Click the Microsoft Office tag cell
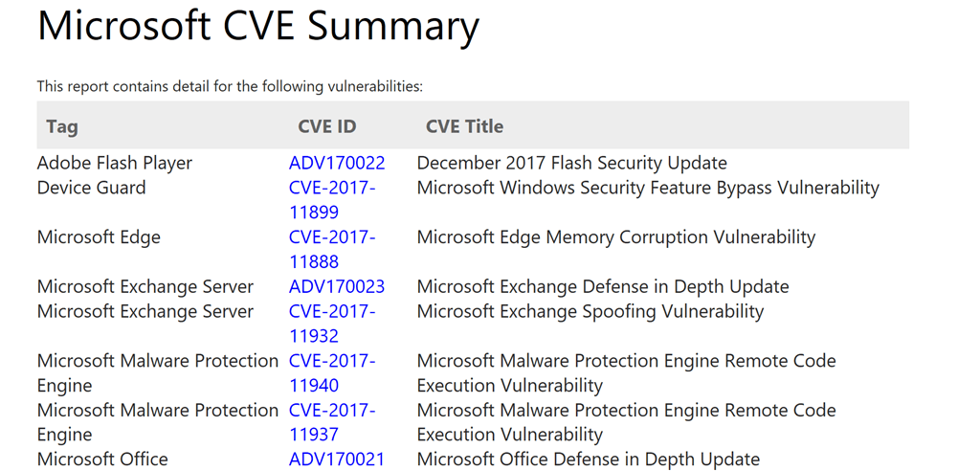980x471 pixels. tap(102, 460)
